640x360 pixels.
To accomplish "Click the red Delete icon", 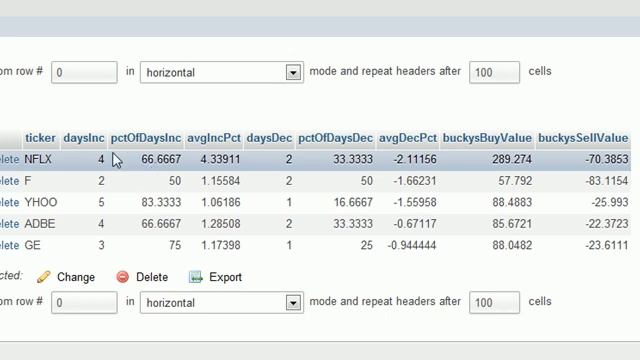I will click(122, 277).
